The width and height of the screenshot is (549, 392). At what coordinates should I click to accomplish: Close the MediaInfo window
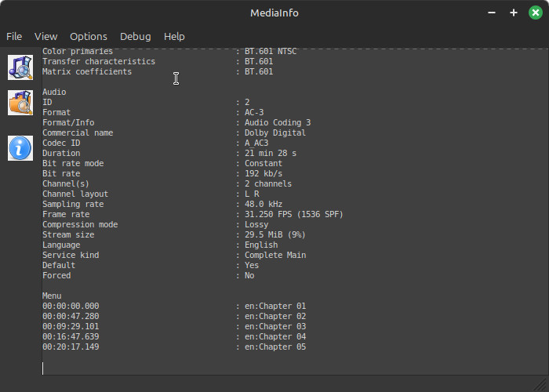[536, 13]
